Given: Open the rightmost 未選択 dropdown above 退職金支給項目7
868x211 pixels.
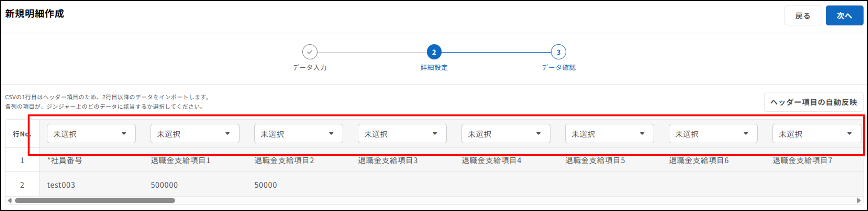Looking at the screenshot, I should click(816, 134).
